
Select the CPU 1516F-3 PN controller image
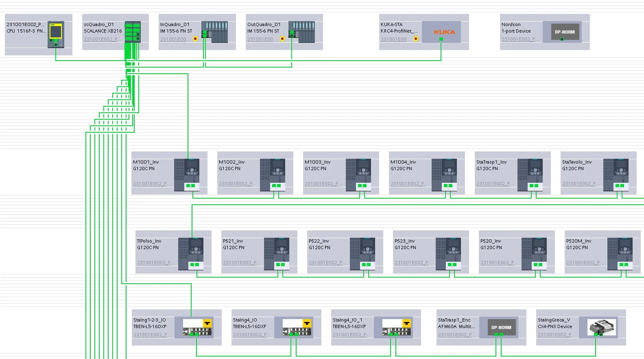click(x=56, y=34)
